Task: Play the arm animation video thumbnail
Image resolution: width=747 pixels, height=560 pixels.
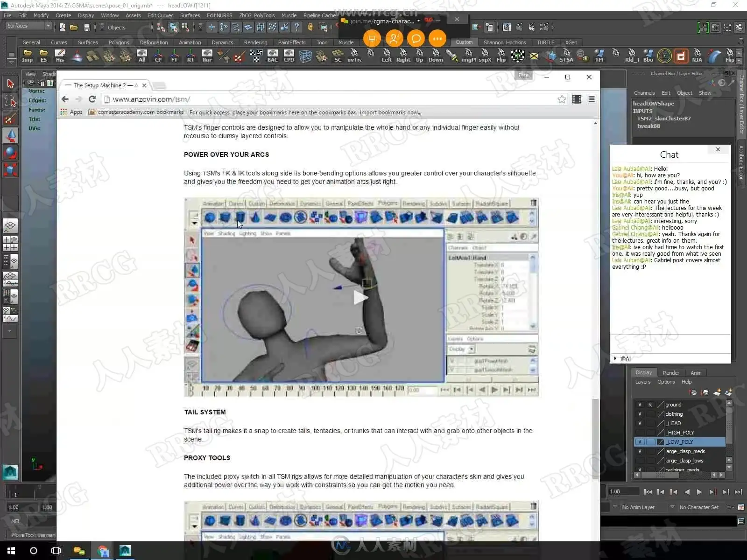Action: [x=360, y=297]
